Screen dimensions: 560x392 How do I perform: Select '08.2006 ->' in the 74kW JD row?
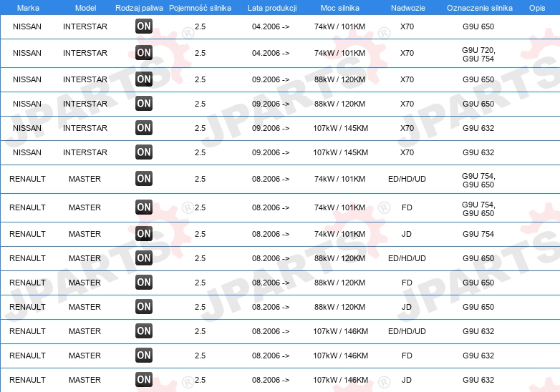271,234
